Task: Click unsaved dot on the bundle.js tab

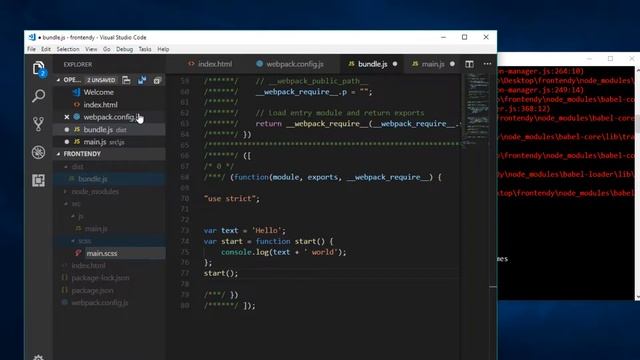Action: click(x=395, y=64)
